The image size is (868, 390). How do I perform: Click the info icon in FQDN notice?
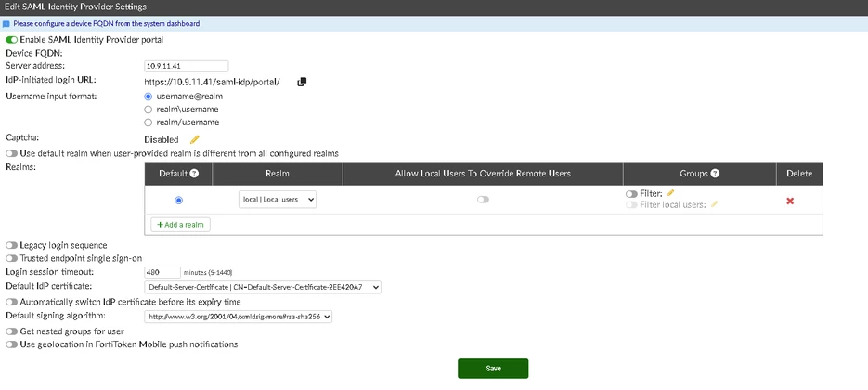click(x=6, y=24)
